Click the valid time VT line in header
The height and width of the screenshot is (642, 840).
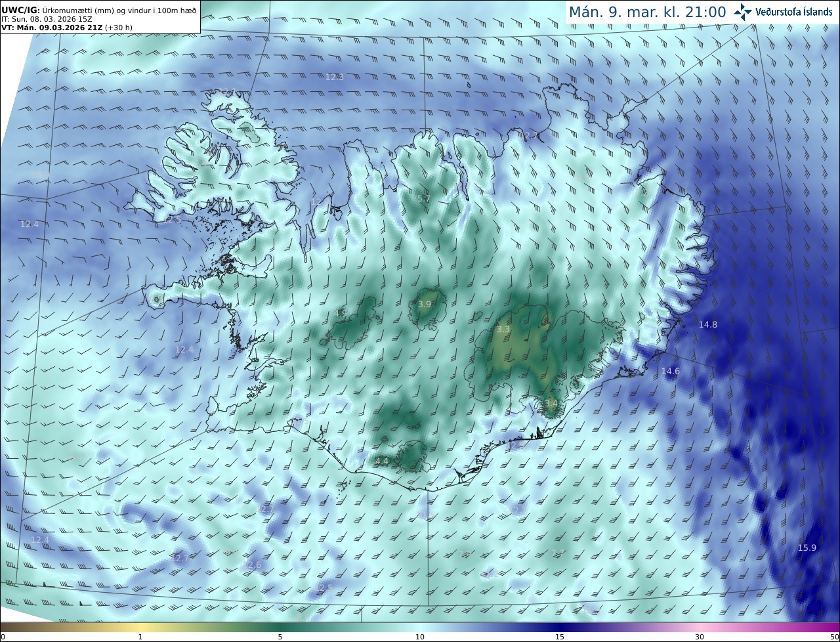point(66,27)
